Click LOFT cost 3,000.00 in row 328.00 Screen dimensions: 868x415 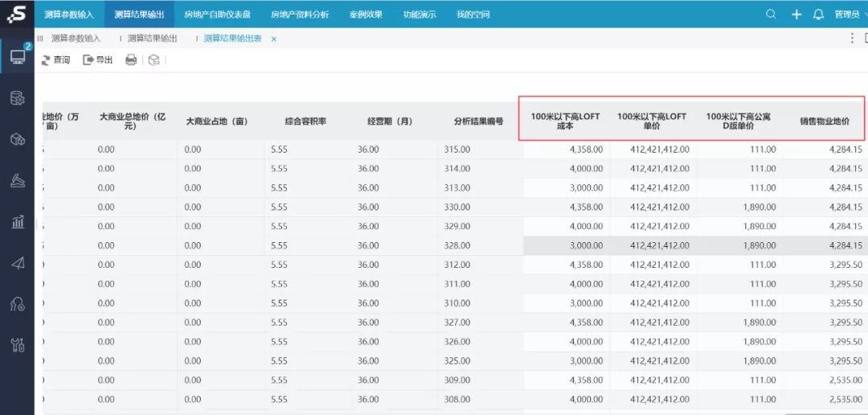(x=567, y=245)
